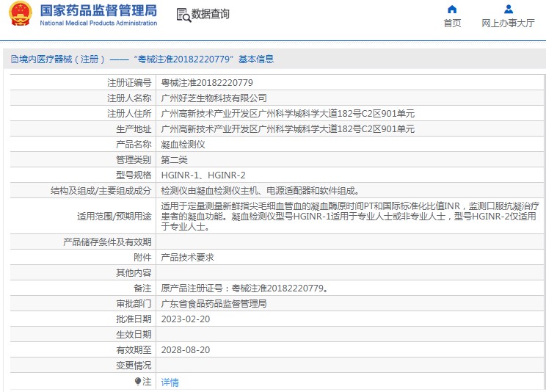Image resolution: width=546 pixels, height=392 pixels.
Task: Click the 生产地址 address value
Action: coord(288,129)
